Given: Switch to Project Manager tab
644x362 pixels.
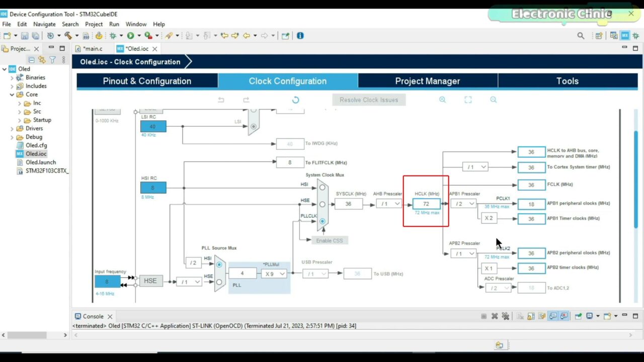Looking at the screenshot, I should [x=428, y=81].
